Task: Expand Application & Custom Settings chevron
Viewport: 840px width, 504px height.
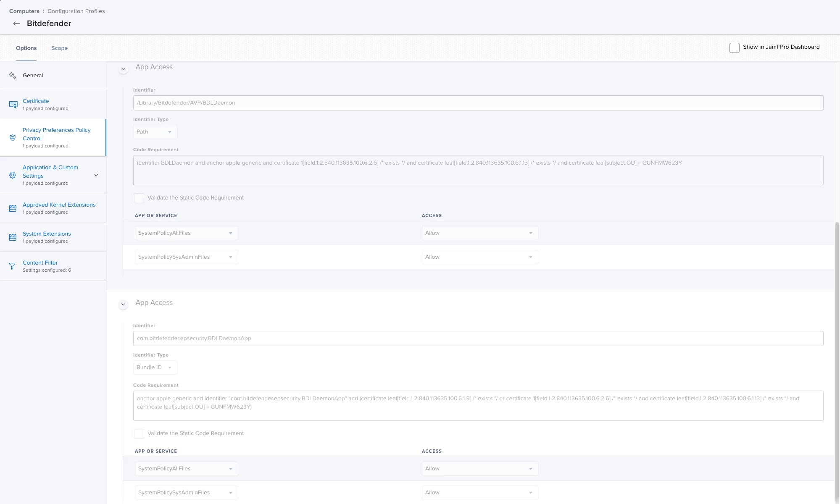Action: (96, 175)
